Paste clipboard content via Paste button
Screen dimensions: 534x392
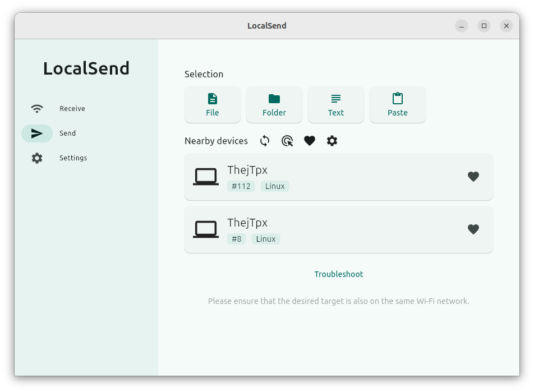click(x=398, y=104)
